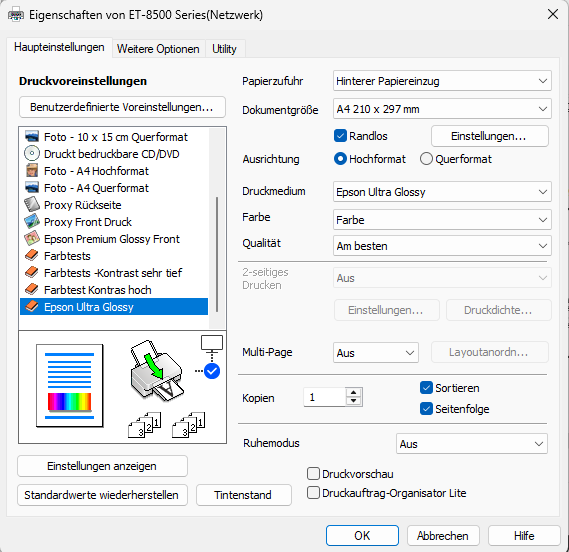Click the Farbtests -Kontrast sehr tief icon
Image resolution: width=569 pixels, height=552 pixels.
[x=32, y=273]
